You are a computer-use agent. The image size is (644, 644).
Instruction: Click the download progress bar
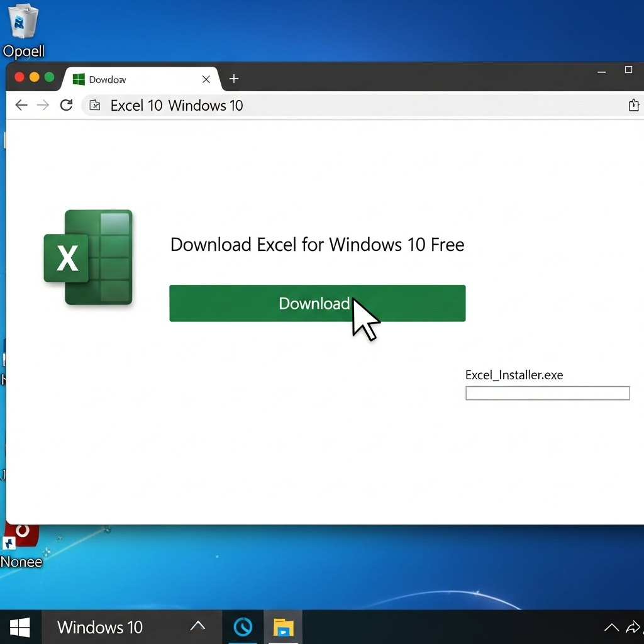(547, 393)
